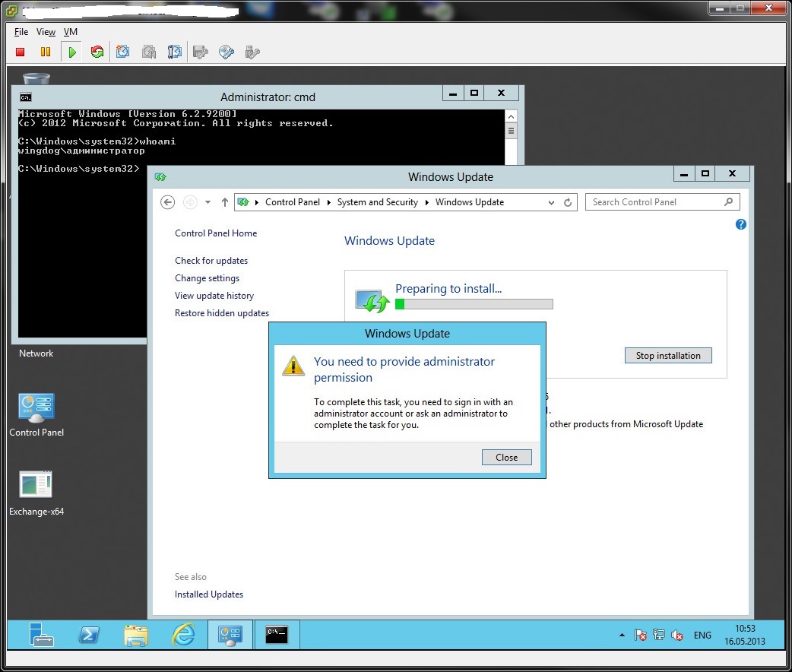Click Restore hidden updates link

pyautogui.click(x=222, y=313)
